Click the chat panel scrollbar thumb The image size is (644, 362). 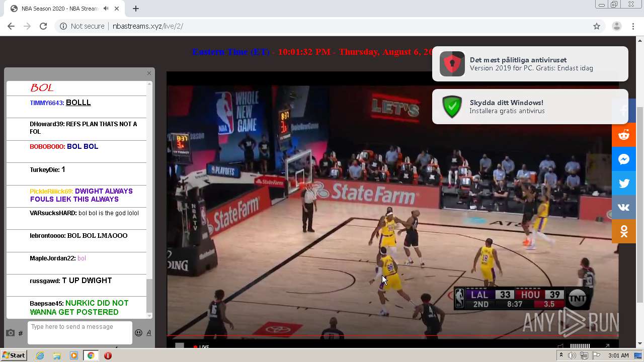click(x=149, y=296)
